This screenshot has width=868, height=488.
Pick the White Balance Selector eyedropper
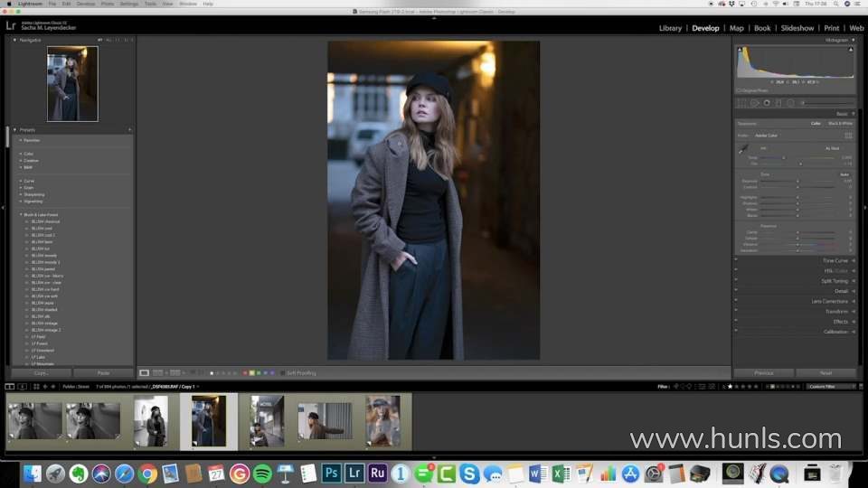(x=743, y=149)
